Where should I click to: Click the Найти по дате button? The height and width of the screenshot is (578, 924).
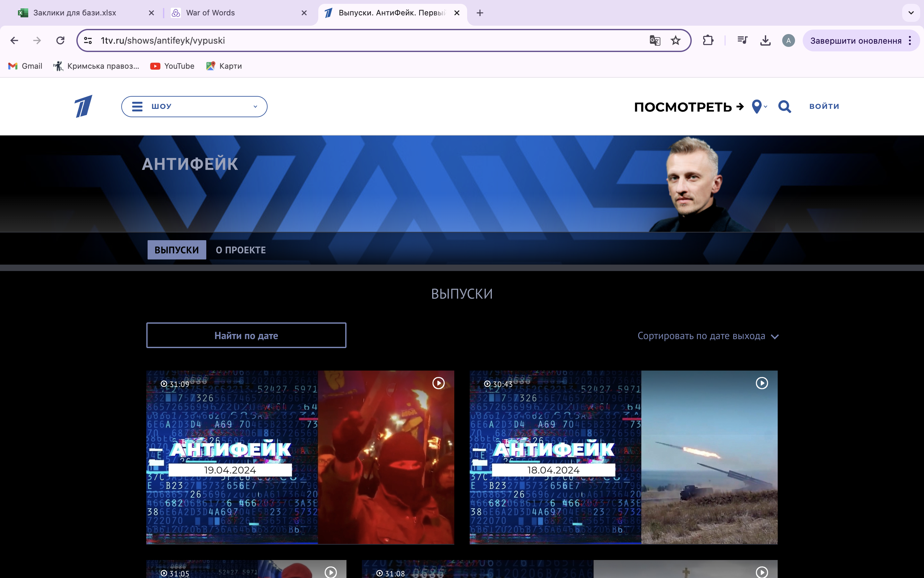tap(246, 335)
